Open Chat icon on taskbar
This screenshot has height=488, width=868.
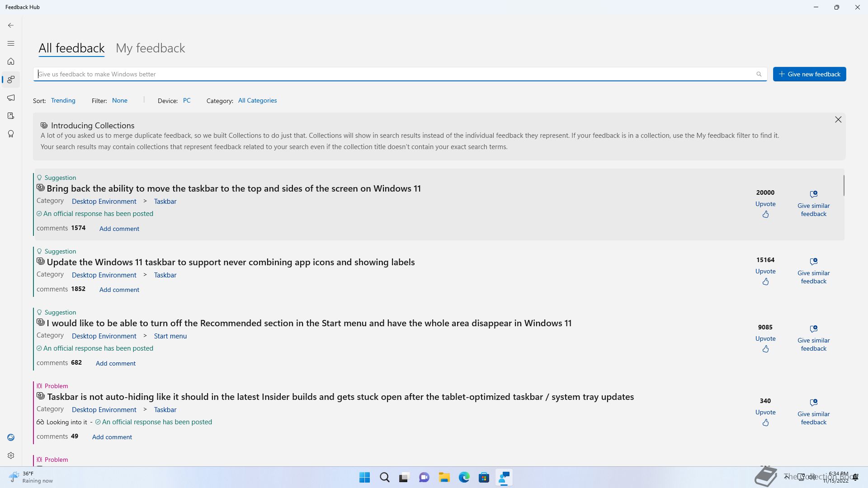coord(424,478)
